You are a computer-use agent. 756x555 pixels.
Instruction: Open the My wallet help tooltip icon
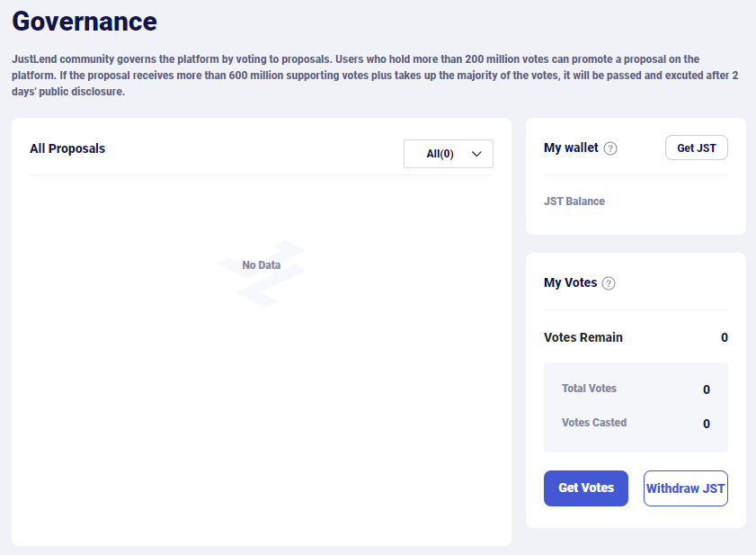click(x=610, y=148)
